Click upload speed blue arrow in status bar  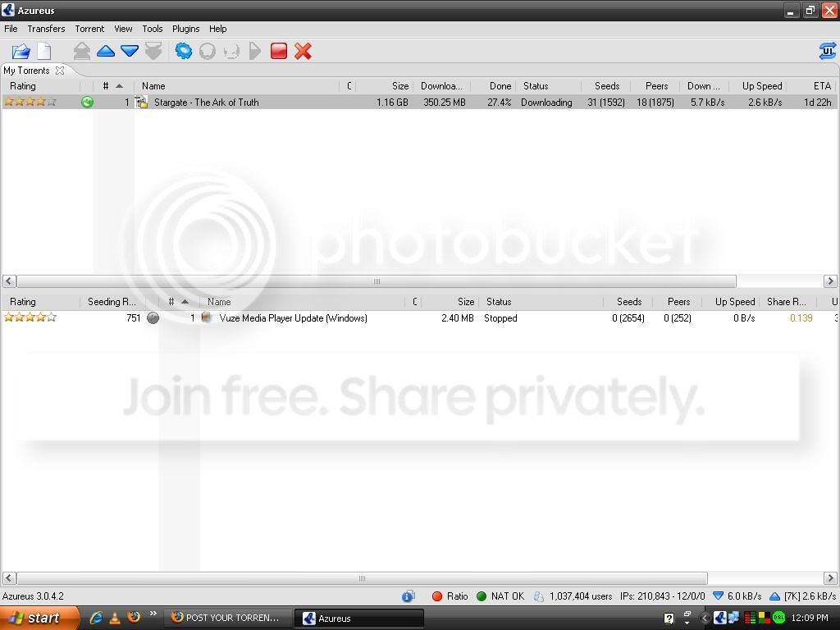774,596
